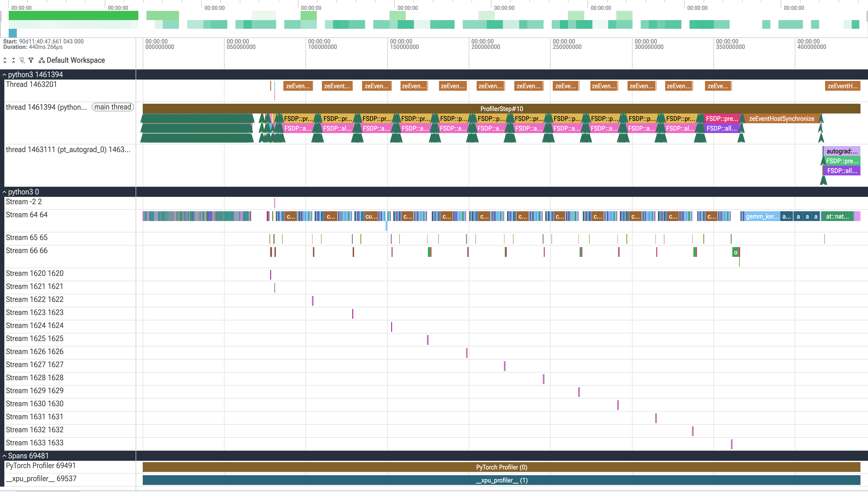This screenshot has height=492, width=868.
Task: Select the PyTorch Profiler (0) span
Action: pos(502,467)
